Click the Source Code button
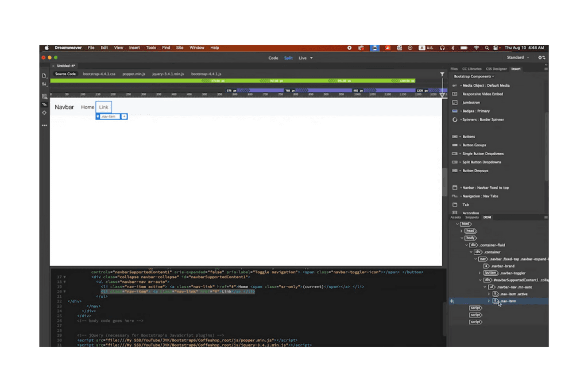 (65, 74)
